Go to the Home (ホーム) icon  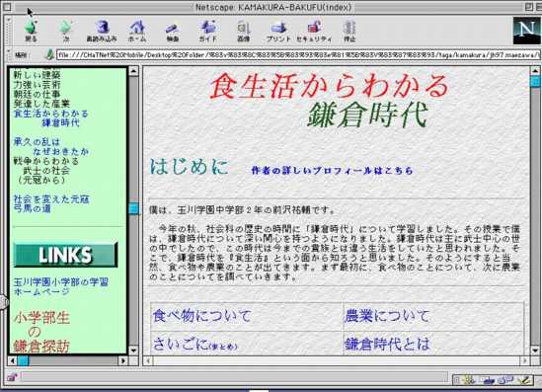(137, 31)
